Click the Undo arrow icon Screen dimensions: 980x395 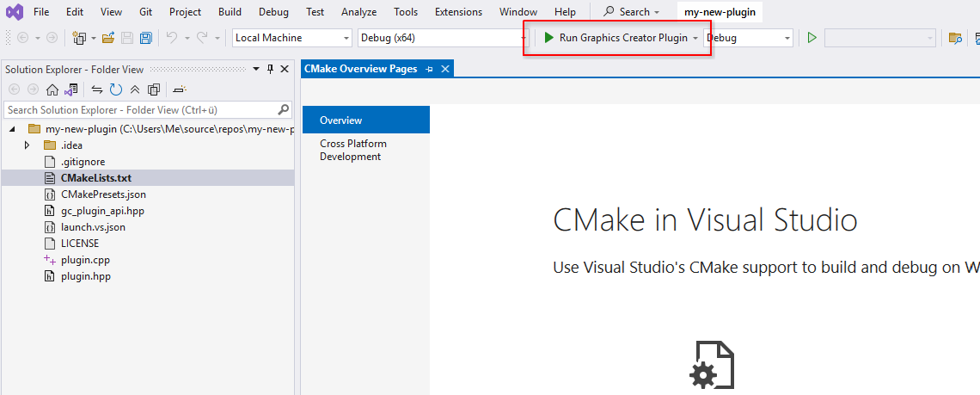(x=172, y=38)
